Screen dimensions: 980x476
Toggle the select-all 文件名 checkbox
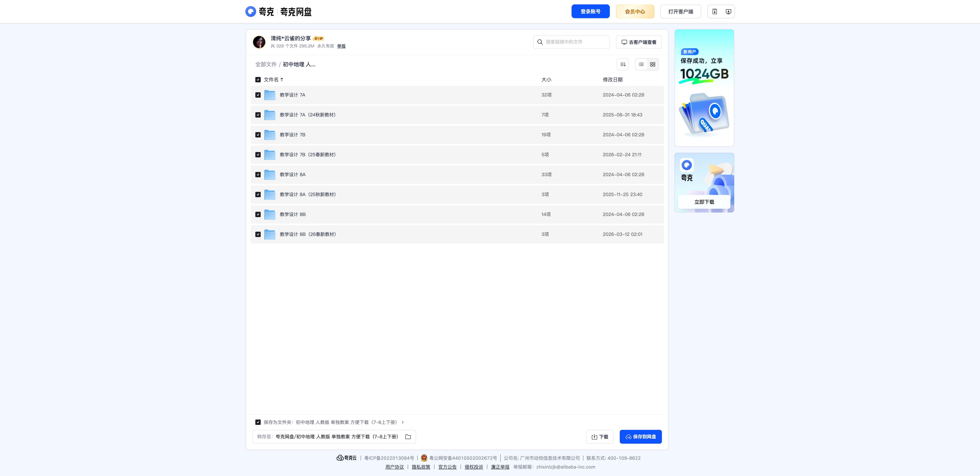[x=258, y=79]
